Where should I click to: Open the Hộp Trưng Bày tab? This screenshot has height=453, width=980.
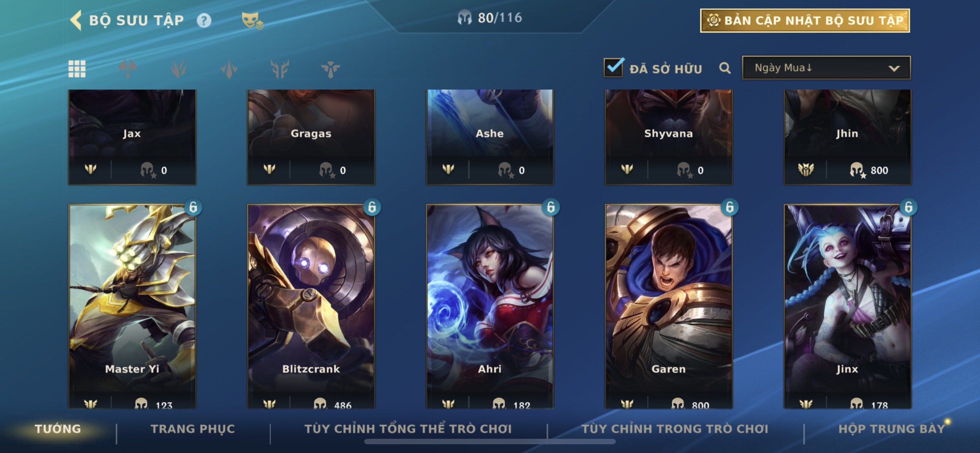[891, 429]
